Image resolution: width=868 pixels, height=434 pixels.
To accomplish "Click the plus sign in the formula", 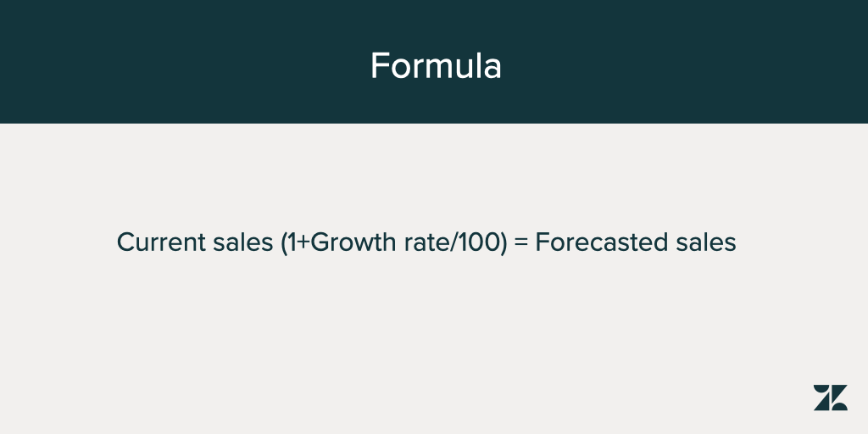I will [x=303, y=243].
